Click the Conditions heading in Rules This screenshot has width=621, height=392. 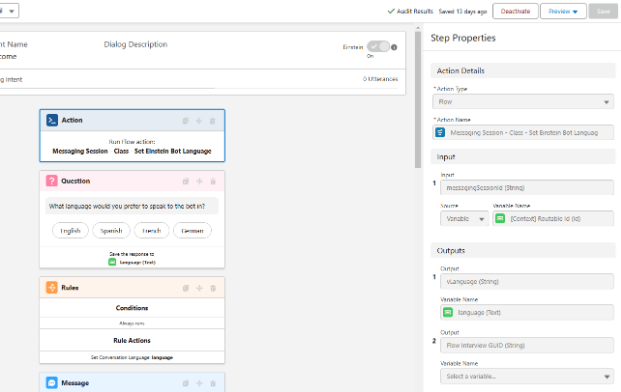pos(132,308)
